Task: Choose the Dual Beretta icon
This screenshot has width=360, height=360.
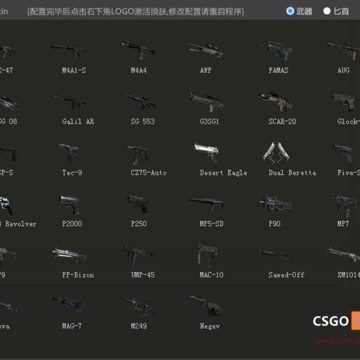Action: pyautogui.click(x=276, y=153)
